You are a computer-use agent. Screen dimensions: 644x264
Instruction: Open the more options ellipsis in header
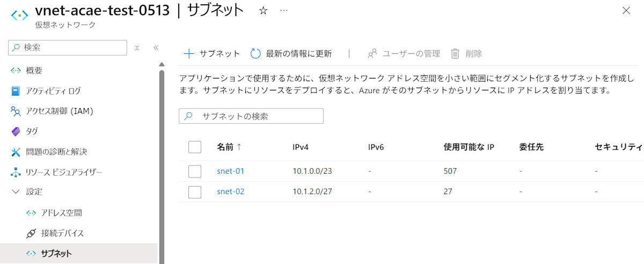284,11
